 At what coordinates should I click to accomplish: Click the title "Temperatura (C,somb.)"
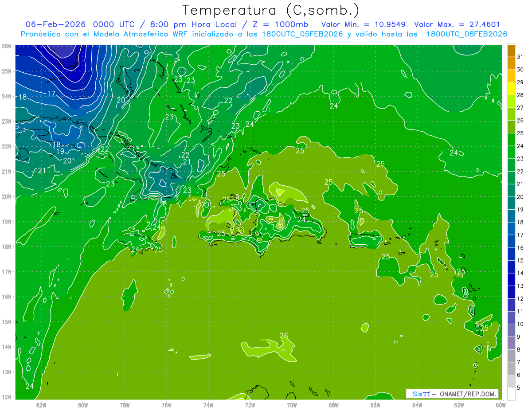tap(271, 10)
